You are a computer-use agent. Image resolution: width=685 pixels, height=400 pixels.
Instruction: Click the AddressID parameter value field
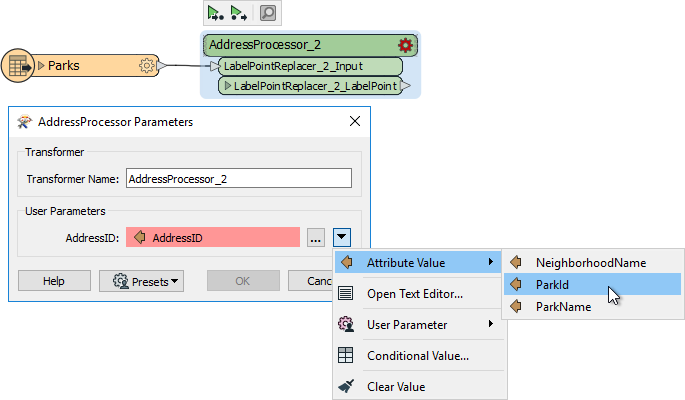213,237
